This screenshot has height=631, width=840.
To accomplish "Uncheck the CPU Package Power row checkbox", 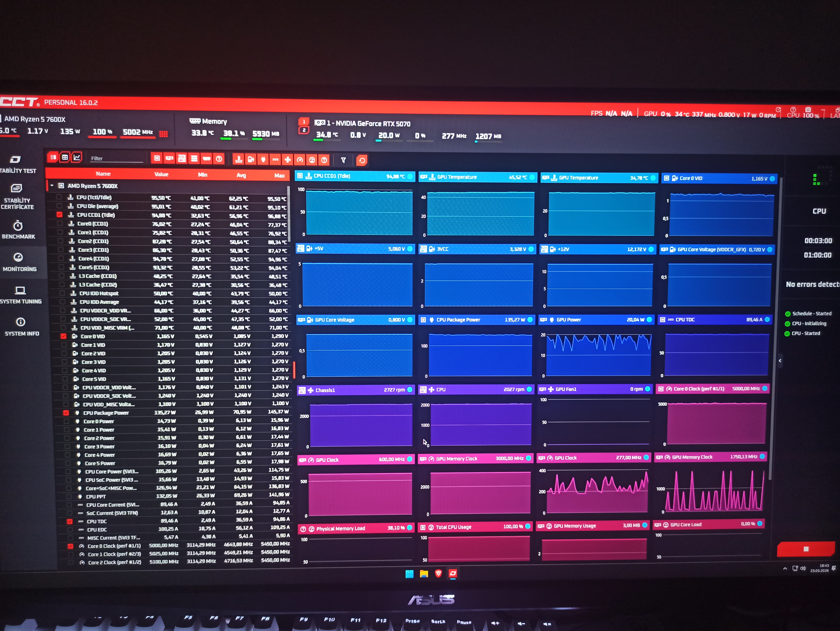I will tap(66, 412).
